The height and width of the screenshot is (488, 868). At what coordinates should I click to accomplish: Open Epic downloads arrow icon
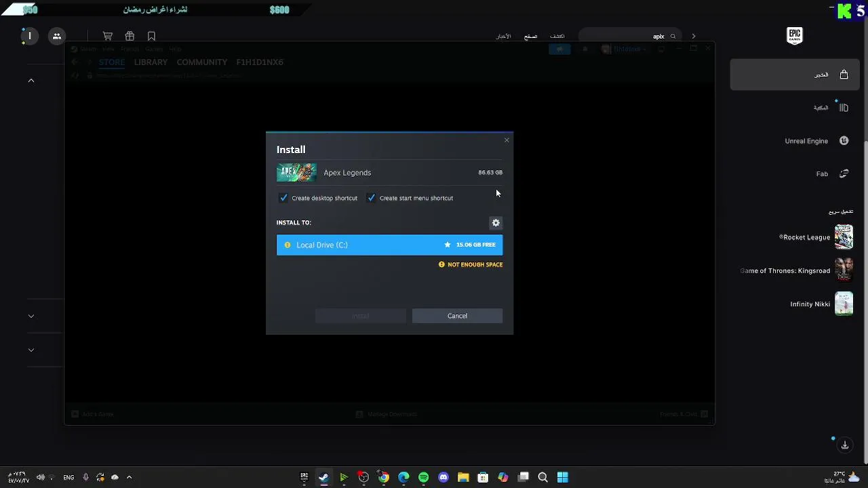[845, 445]
